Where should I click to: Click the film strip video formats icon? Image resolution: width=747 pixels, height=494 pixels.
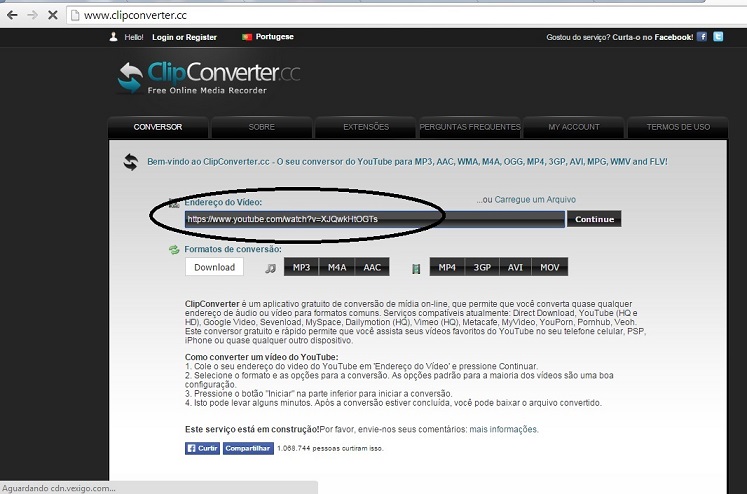pos(416,269)
